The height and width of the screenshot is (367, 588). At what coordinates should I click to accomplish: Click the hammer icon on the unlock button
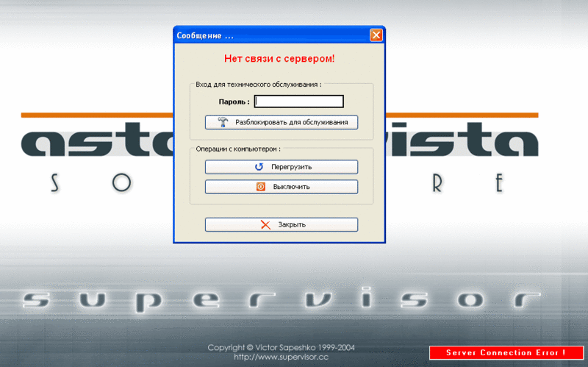(223, 122)
